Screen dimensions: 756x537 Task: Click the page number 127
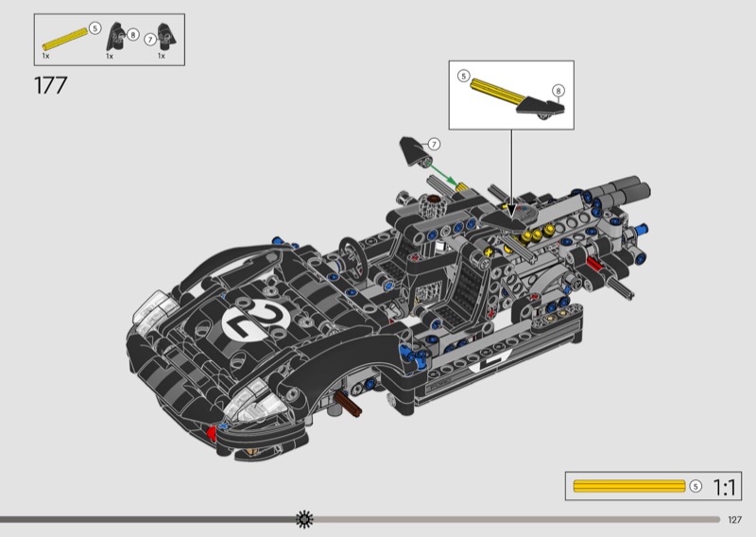735,519
